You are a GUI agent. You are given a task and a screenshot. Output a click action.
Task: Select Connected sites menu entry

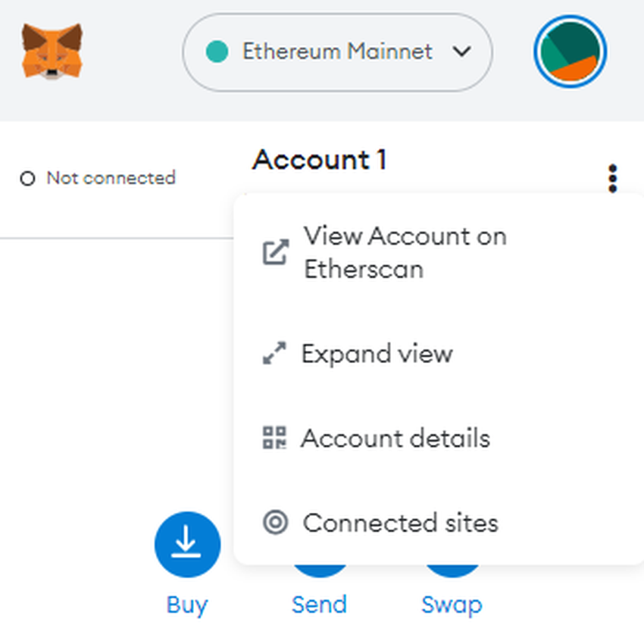(x=400, y=523)
